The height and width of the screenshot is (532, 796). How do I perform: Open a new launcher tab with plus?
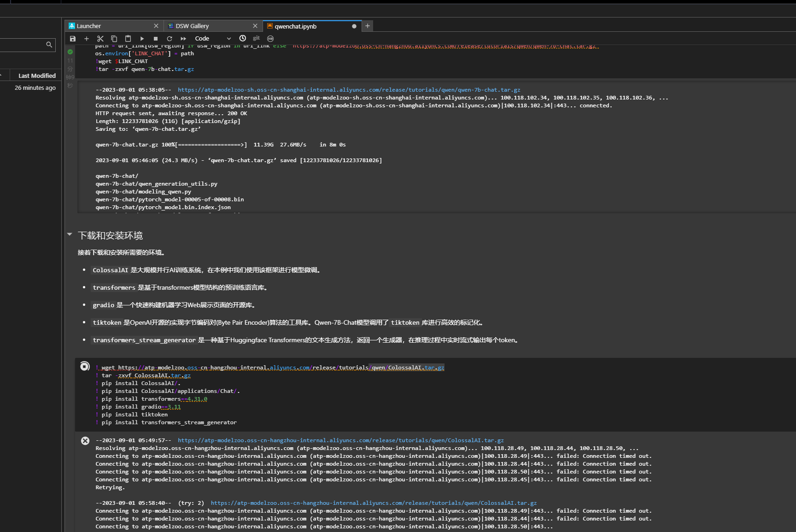click(x=368, y=26)
